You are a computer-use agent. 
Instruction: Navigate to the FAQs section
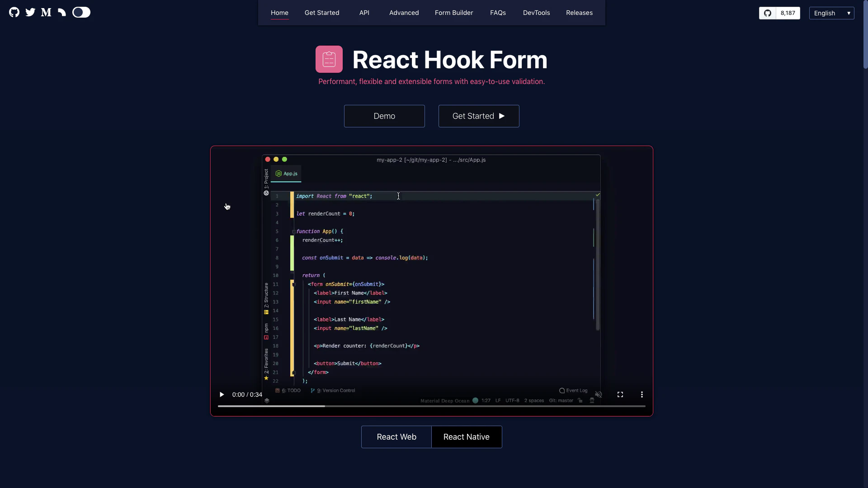point(498,13)
